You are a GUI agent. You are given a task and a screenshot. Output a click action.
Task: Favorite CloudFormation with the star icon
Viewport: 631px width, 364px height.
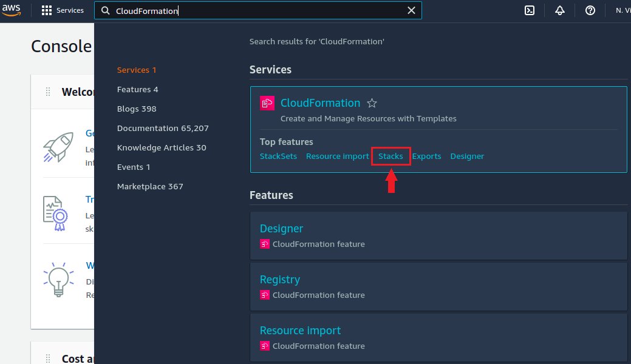click(x=372, y=103)
